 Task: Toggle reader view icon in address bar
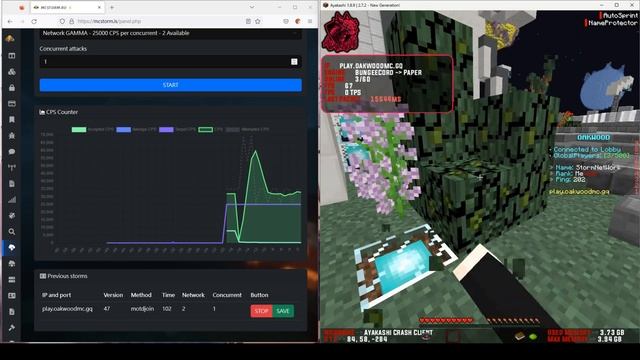point(248,21)
